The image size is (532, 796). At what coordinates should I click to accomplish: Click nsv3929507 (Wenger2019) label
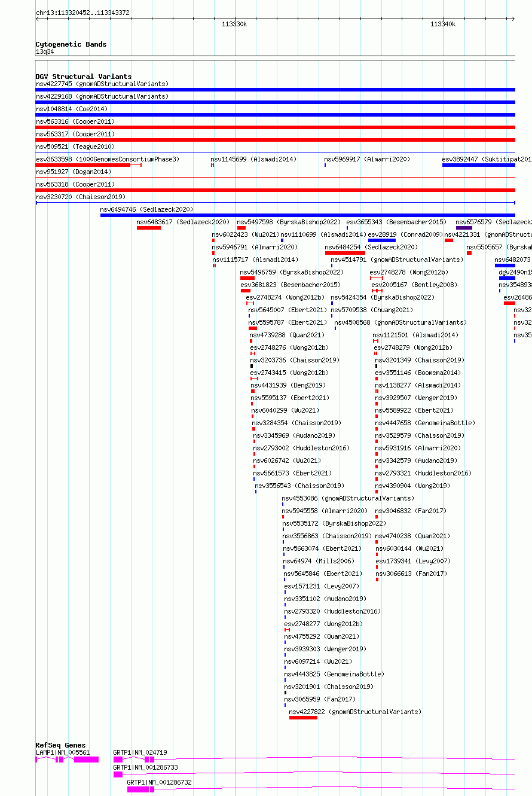point(416,398)
